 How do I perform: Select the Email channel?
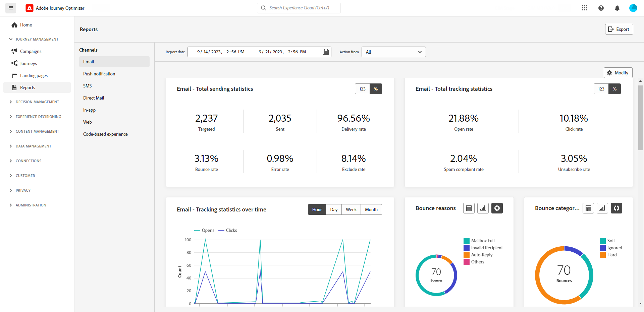click(x=114, y=62)
